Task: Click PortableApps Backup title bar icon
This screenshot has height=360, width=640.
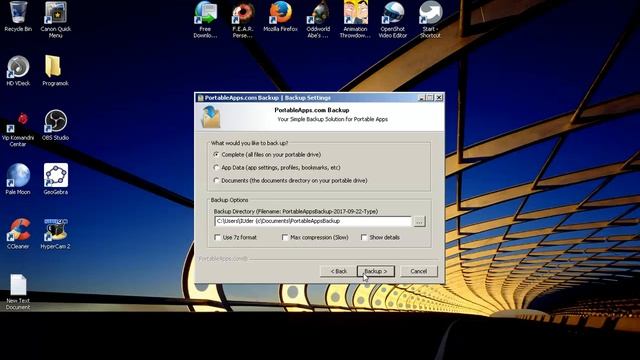Action: 200,98
